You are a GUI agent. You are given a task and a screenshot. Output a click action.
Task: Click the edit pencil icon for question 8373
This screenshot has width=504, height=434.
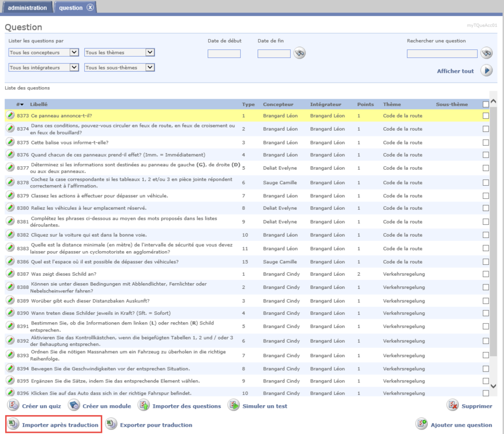pos(10,116)
